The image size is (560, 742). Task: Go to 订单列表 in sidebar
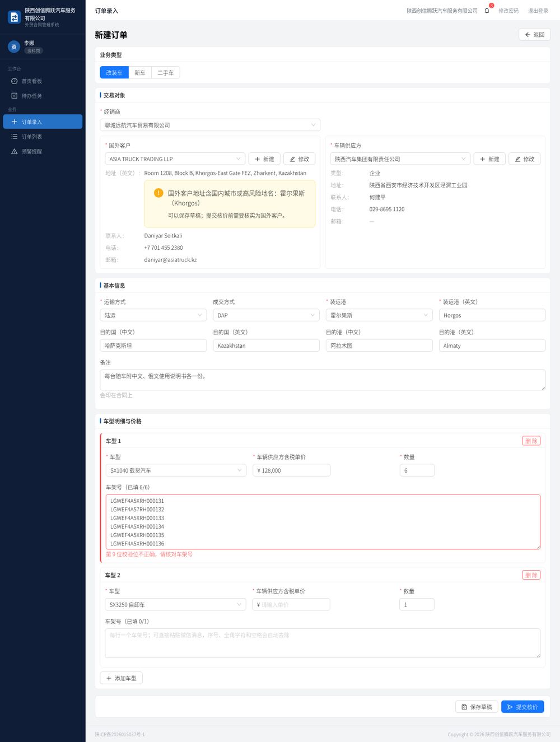[x=43, y=137]
